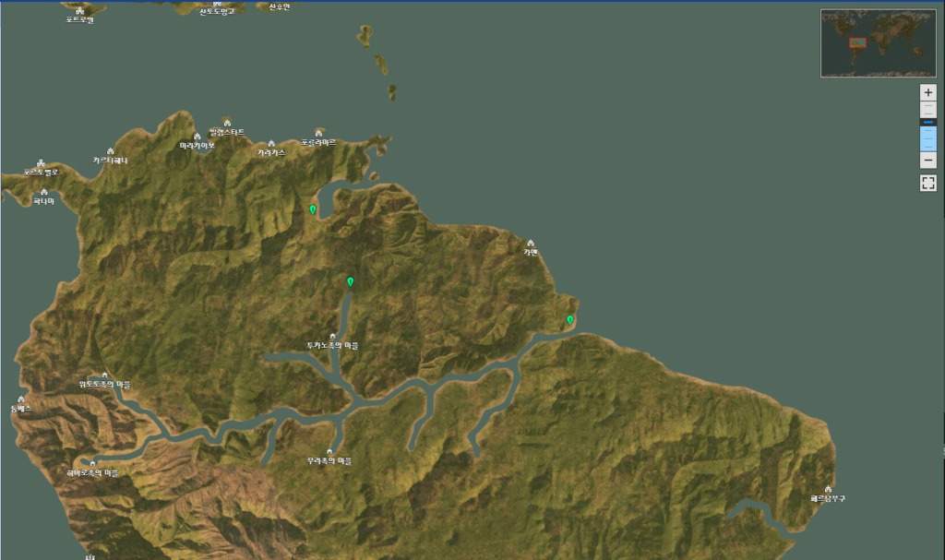Screen dimensions: 945x560
Task: Click the 빌렘스타트 label
Action: (x=227, y=133)
